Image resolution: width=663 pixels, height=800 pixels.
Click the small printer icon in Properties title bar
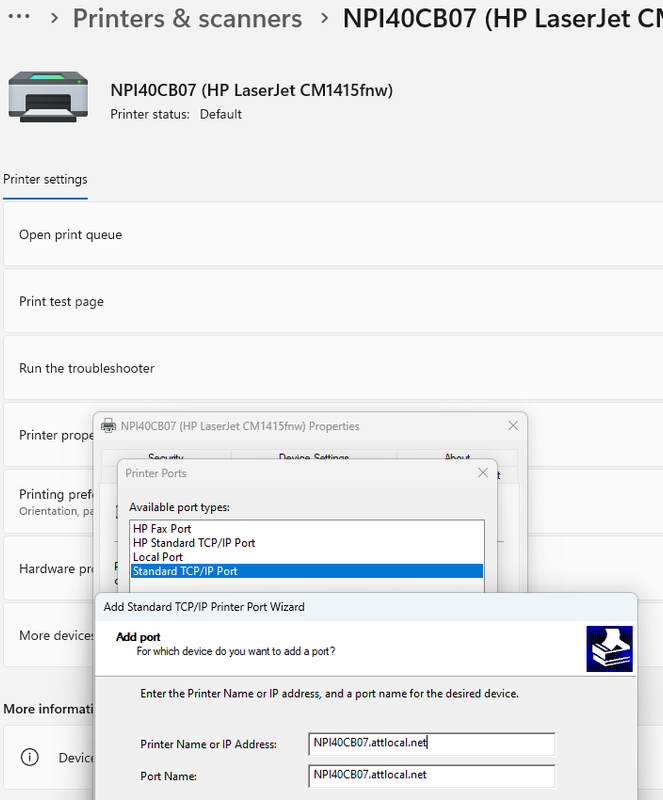tap(108, 426)
